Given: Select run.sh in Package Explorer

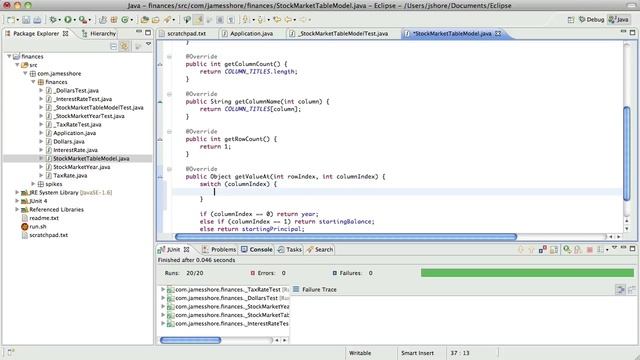Looking at the screenshot, I should coord(38,227).
